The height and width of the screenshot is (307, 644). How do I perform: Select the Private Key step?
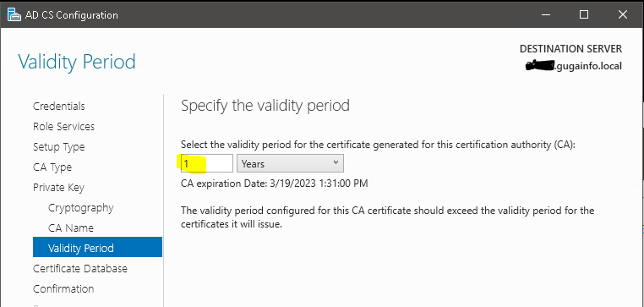[x=58, y=188]
